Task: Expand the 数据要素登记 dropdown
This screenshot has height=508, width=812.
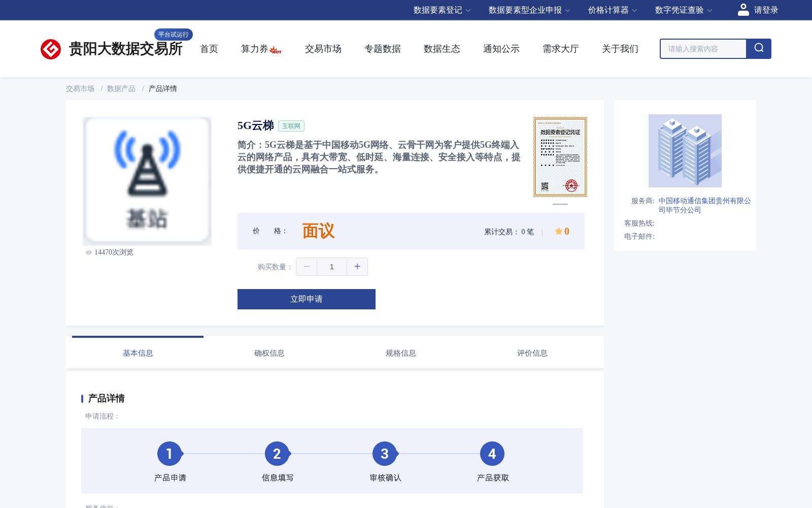Action: click(442, 10)
